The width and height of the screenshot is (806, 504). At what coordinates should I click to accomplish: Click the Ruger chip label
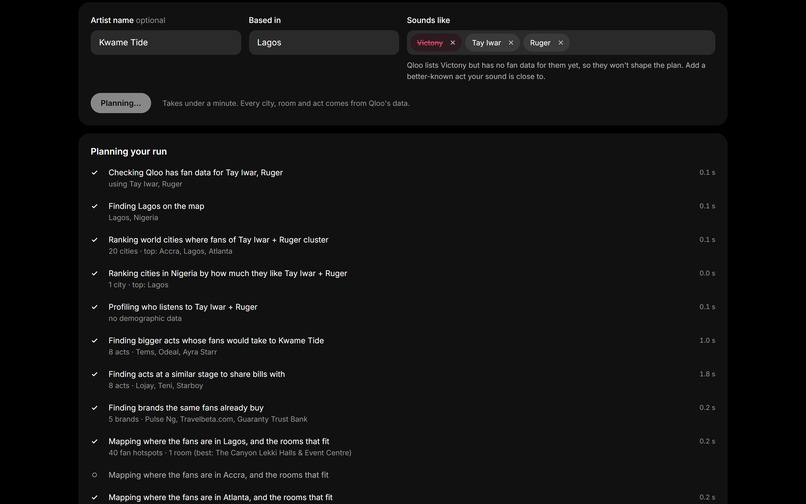pyautogui.click(x=540, y=43)
